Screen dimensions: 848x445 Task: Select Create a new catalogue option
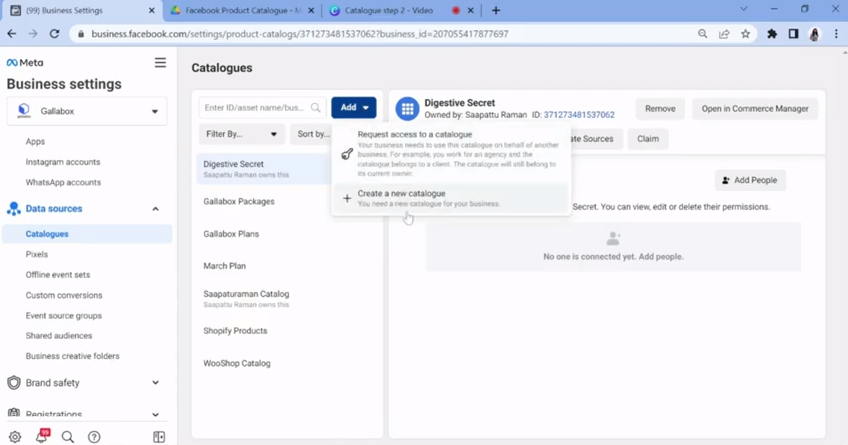[451, 198]
